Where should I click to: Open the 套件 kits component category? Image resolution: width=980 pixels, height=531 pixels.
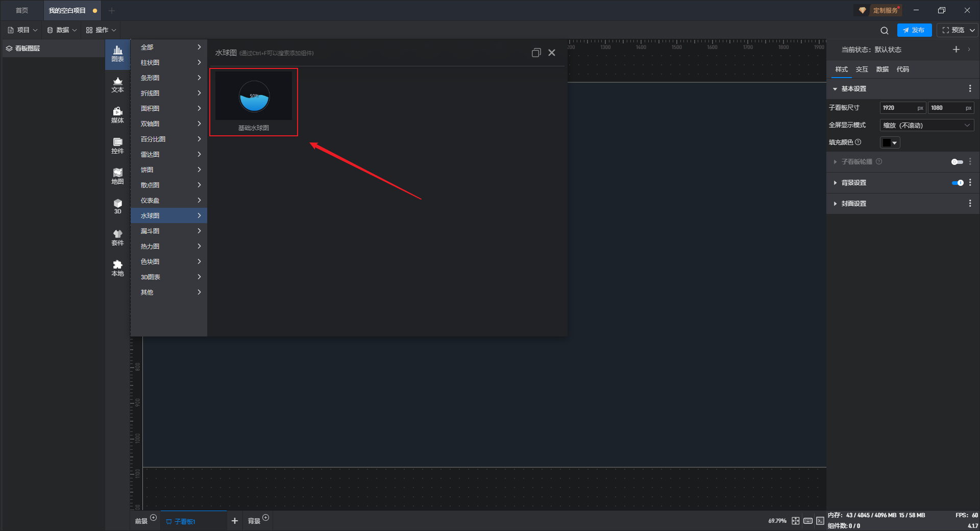click(117, 238)
